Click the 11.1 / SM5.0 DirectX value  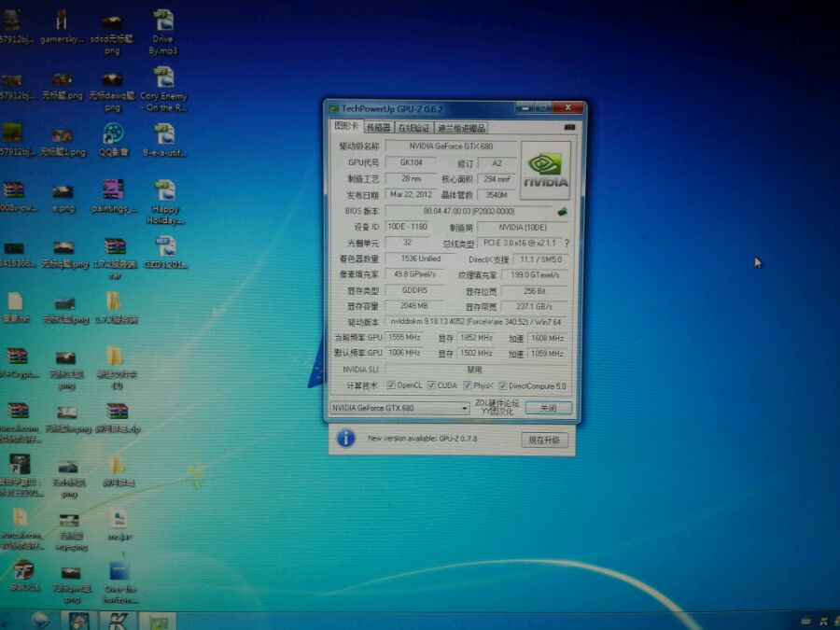[540, 259]
